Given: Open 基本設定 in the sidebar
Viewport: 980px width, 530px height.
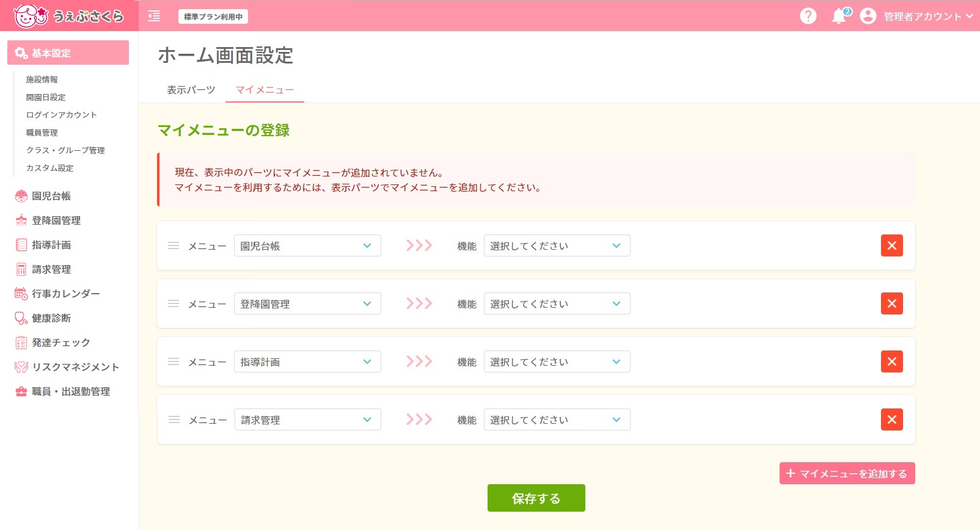Looking at the screenshot, I should [x=68, y=53].
